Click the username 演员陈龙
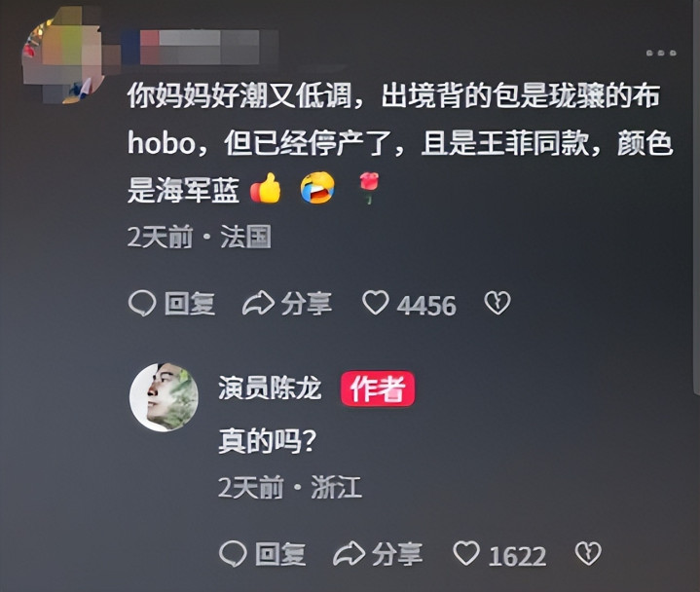Image resolution: width=700 pixels, height=592 pixels. click(270, 388)
